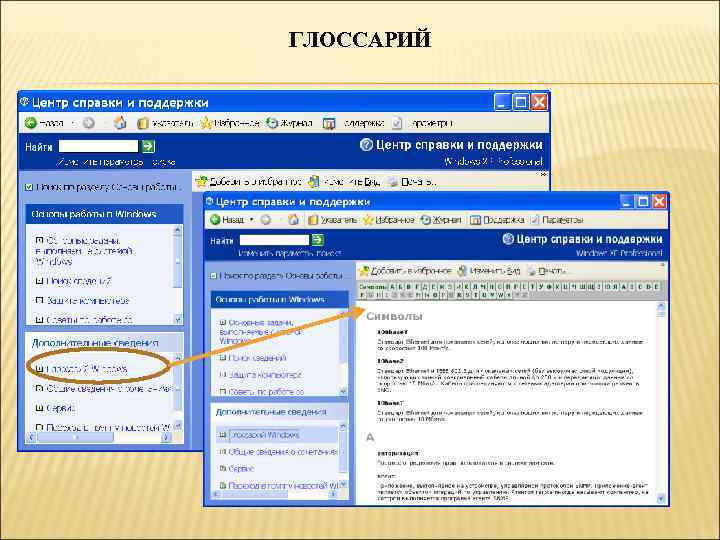Viewport: 720px width, 540px height.
Task: Open Общие сведения о сочетаниях in front window
Action: point(283,452)
